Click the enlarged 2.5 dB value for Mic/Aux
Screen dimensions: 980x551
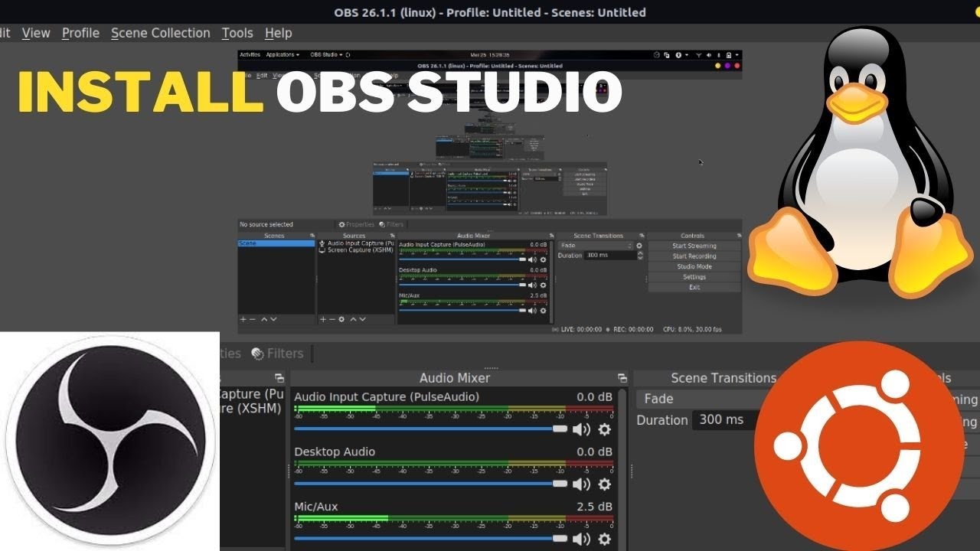594,507
